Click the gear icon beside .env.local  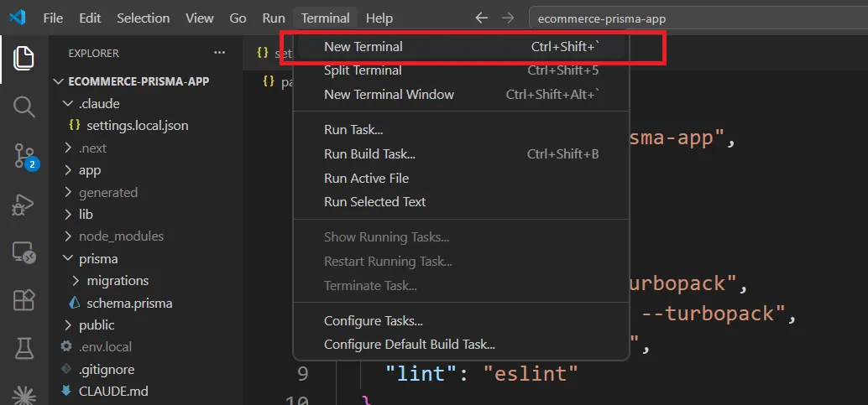point(66,347)
